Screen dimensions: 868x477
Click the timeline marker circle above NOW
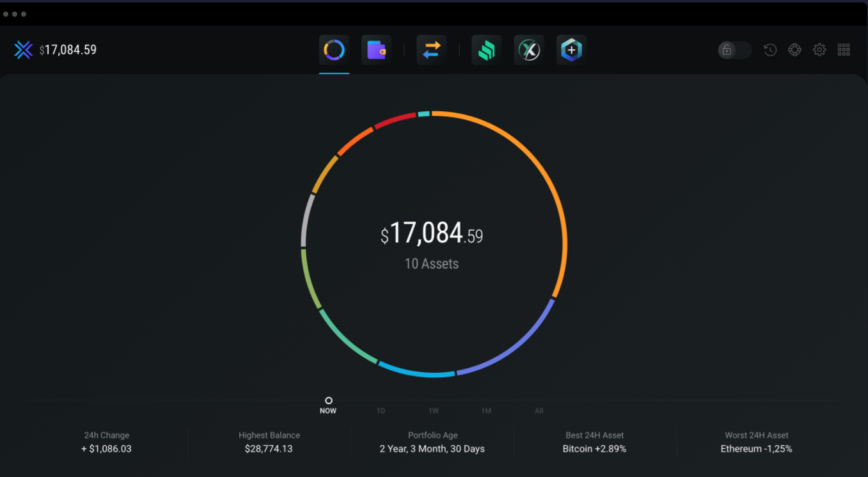pyautogui.click(x=329, y=400)
